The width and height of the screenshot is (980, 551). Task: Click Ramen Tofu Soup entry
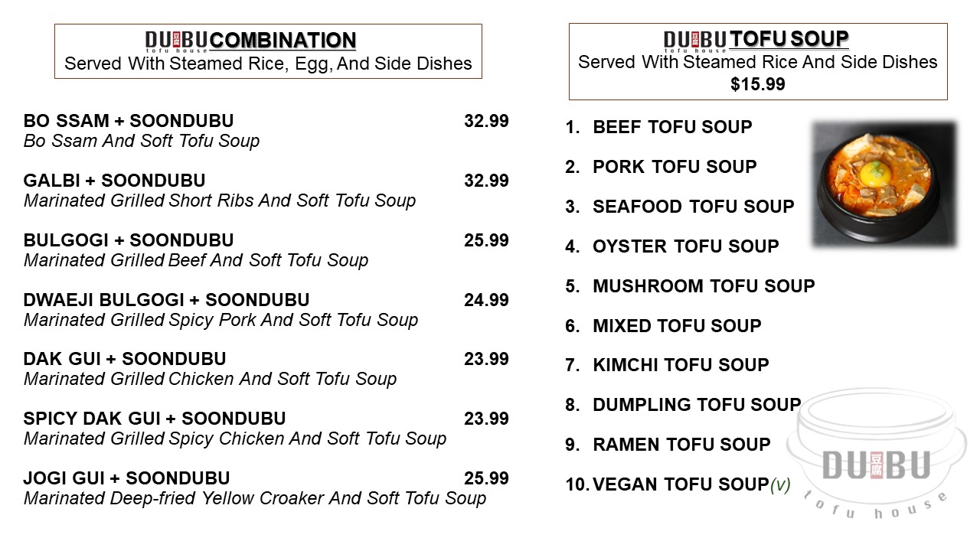pos(681,445)
